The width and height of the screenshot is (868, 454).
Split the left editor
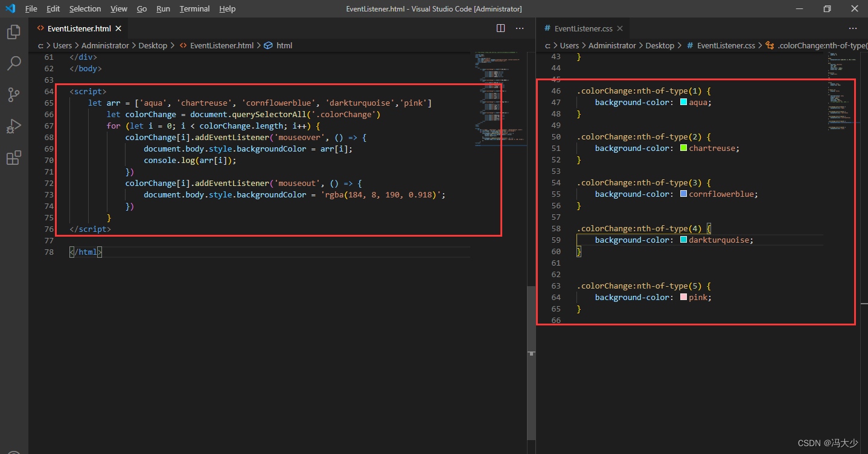(500, 28)
